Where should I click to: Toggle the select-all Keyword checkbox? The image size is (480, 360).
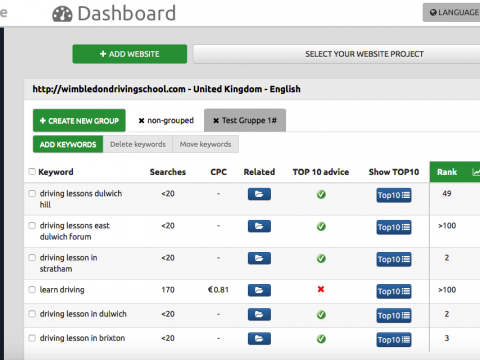tap(32, 172)
